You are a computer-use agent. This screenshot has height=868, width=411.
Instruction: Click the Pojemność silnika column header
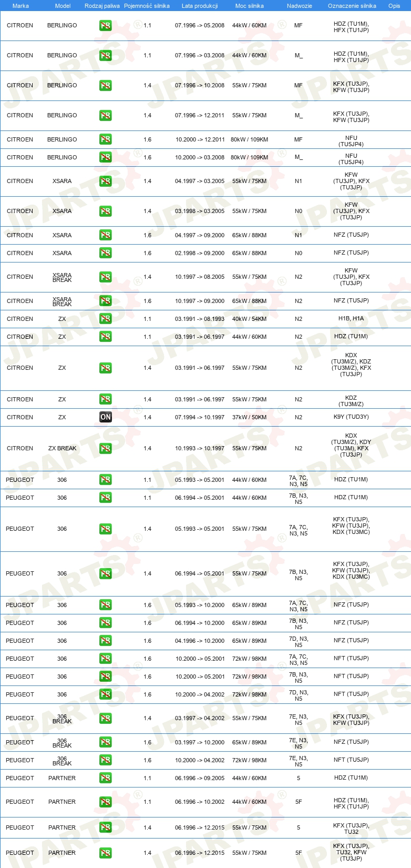[x=147, y=6]
